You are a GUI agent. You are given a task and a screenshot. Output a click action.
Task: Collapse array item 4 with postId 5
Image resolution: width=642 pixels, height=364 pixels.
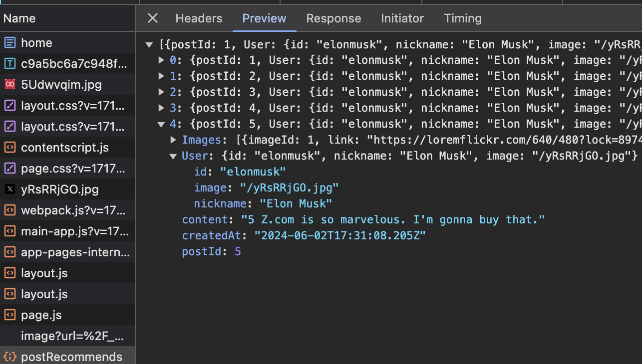161,124
